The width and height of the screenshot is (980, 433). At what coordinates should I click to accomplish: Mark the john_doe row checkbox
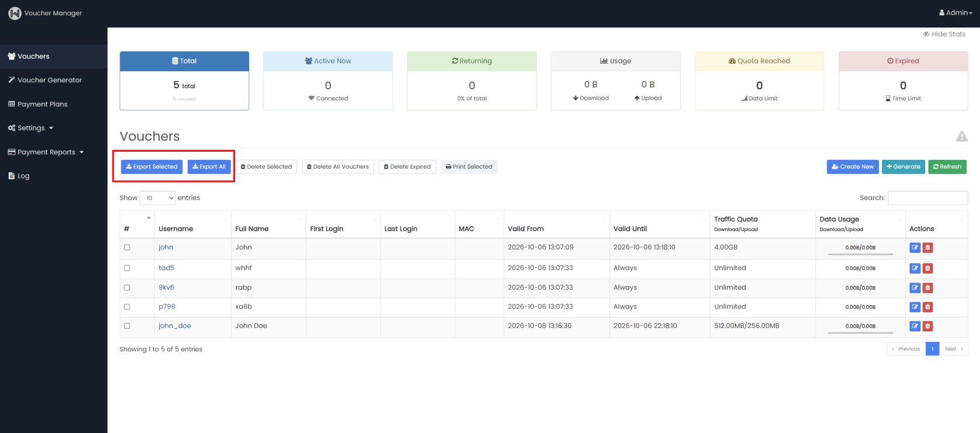(127, 326)
